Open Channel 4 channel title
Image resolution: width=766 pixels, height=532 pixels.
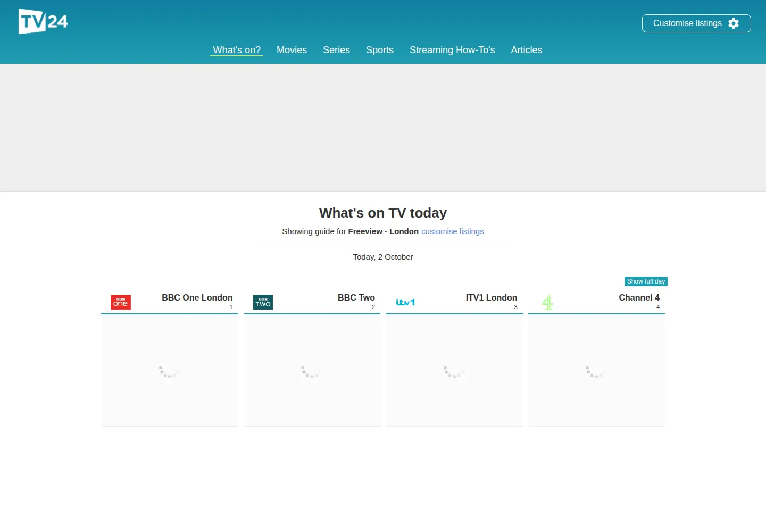click(639, 297)
